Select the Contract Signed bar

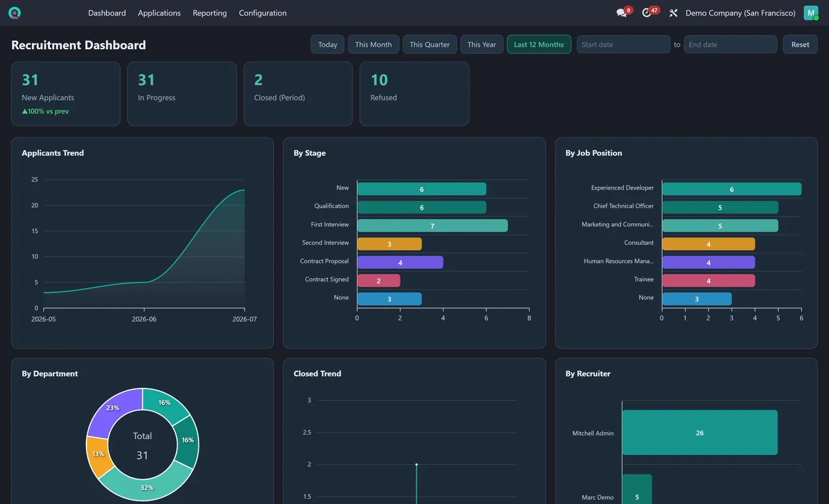[x=378, y=281]
